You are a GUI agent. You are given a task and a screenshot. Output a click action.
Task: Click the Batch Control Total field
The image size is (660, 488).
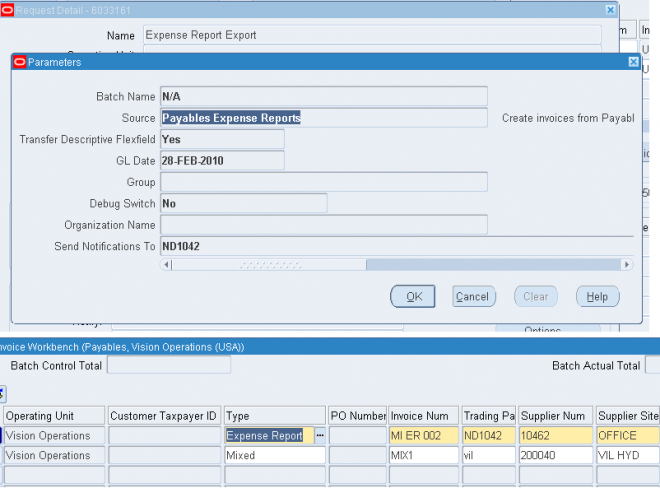[169, 365]
